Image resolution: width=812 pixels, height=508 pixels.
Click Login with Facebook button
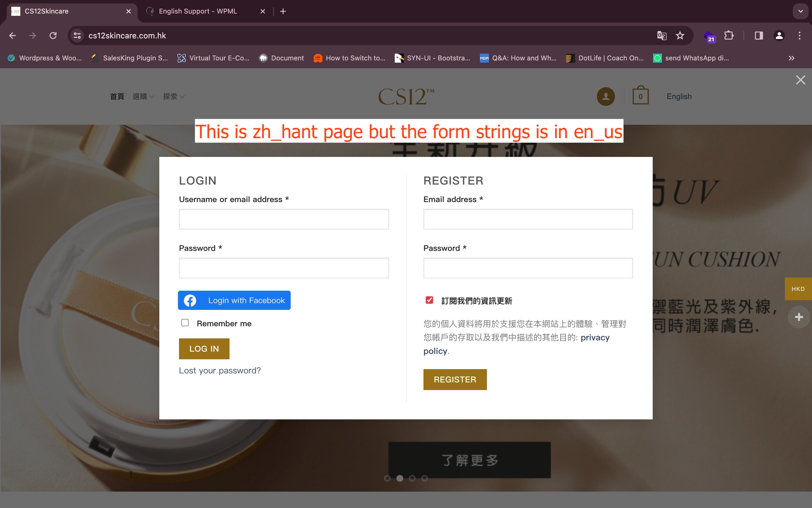(234, 300)
